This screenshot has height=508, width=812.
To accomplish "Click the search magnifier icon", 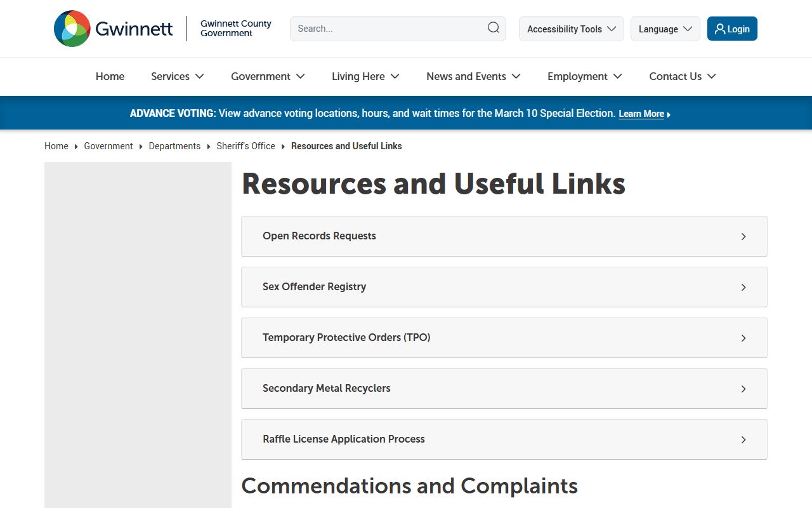I will coord(493,28).
